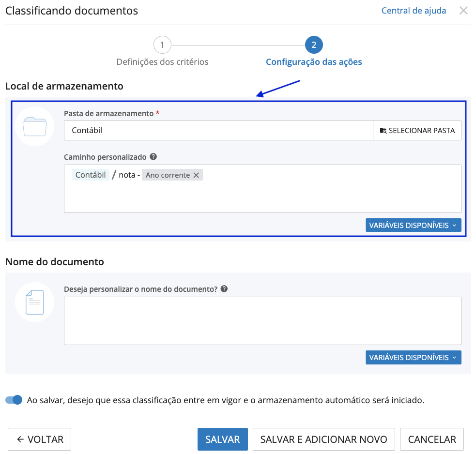Click the Selecionar Pasta button
The image size is (476, 454).
[x=417, y=130]
